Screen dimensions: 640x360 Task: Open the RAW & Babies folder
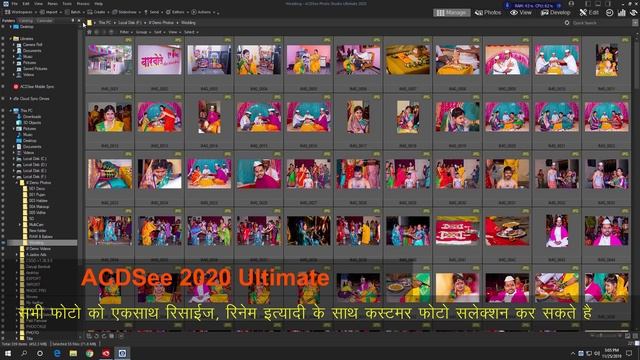point(41,236)
